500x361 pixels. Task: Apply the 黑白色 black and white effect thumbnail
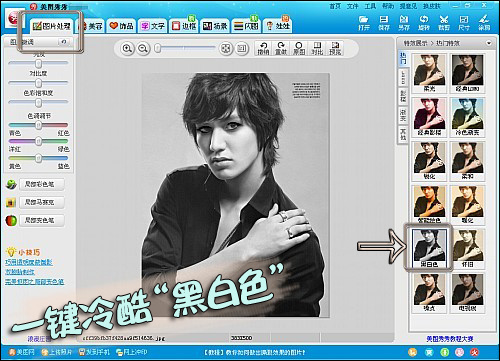tap(429, 248)
